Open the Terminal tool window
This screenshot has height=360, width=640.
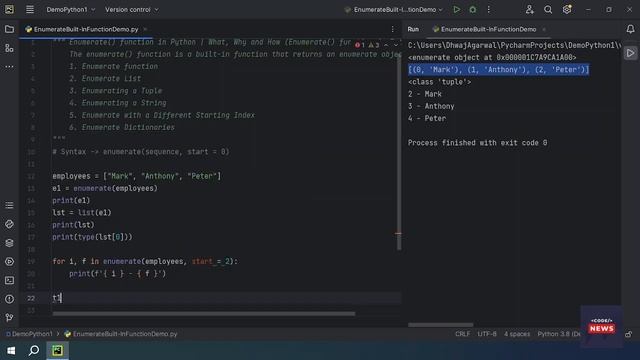[x=9, y=280]
